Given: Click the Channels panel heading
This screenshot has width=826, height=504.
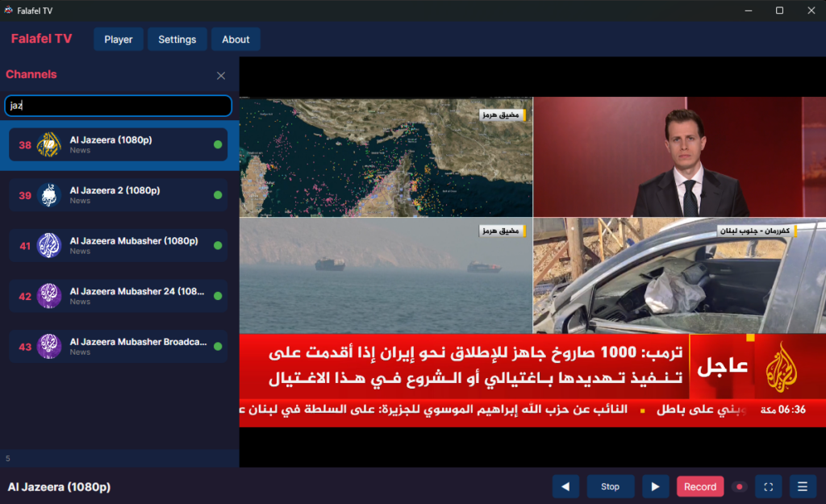Looking at the screenshot, I should (x=31, y=74).
